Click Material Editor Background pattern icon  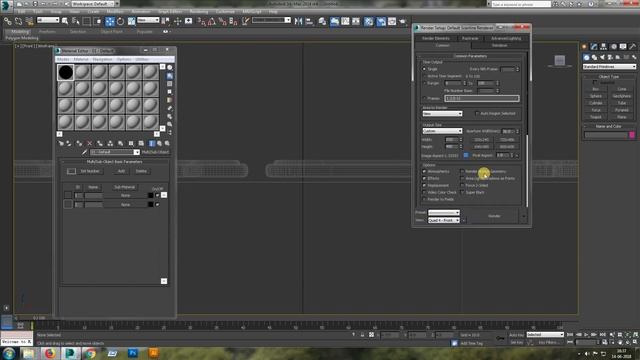tap(170, 84)
